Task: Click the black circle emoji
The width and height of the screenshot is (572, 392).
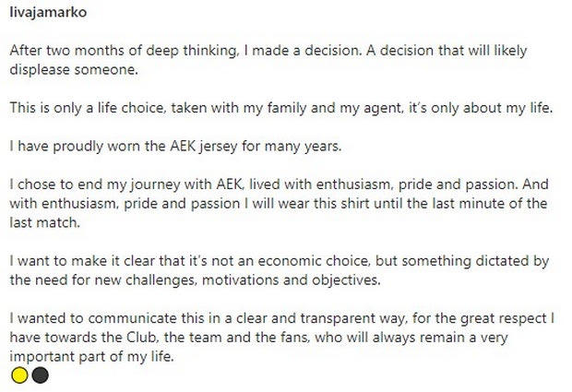Action: 39,375
